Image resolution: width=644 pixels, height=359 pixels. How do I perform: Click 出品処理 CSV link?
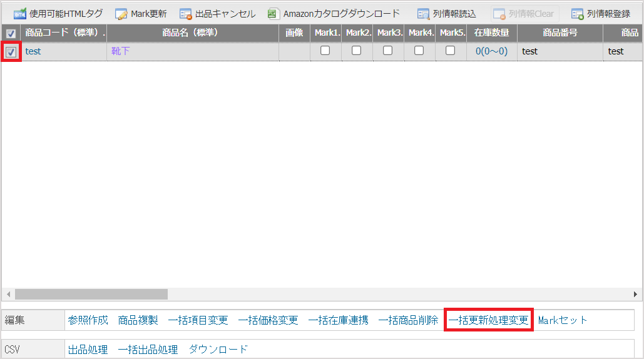tap(88, 350)
